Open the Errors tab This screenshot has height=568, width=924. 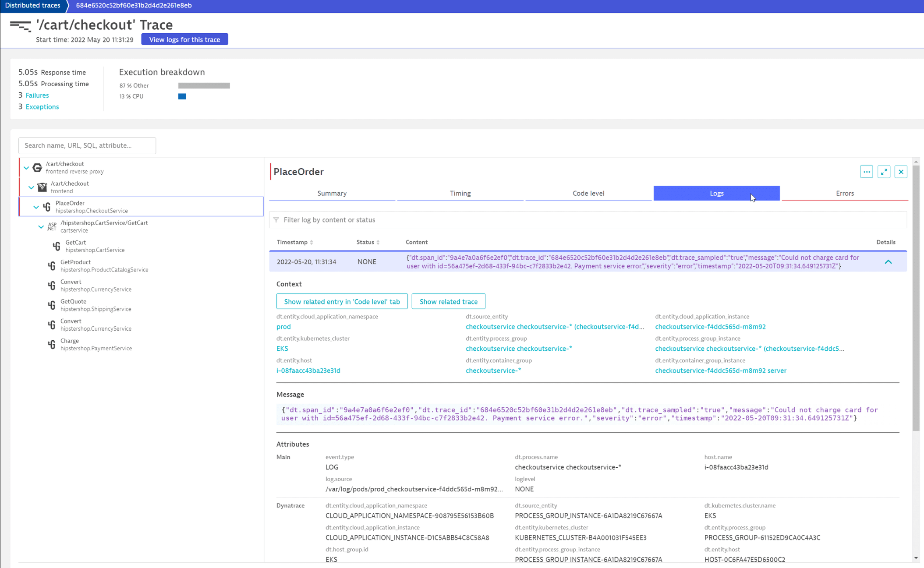[844, 193]
